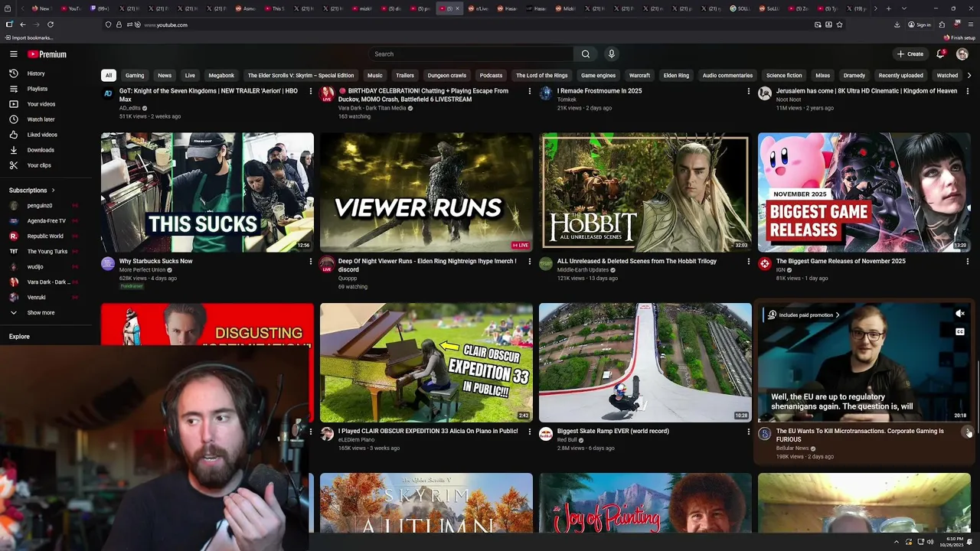Image resolution: width=980 pixels, height=551 pixels.
Task: Select the Recently uploaded chip
Action: point(900,76)
